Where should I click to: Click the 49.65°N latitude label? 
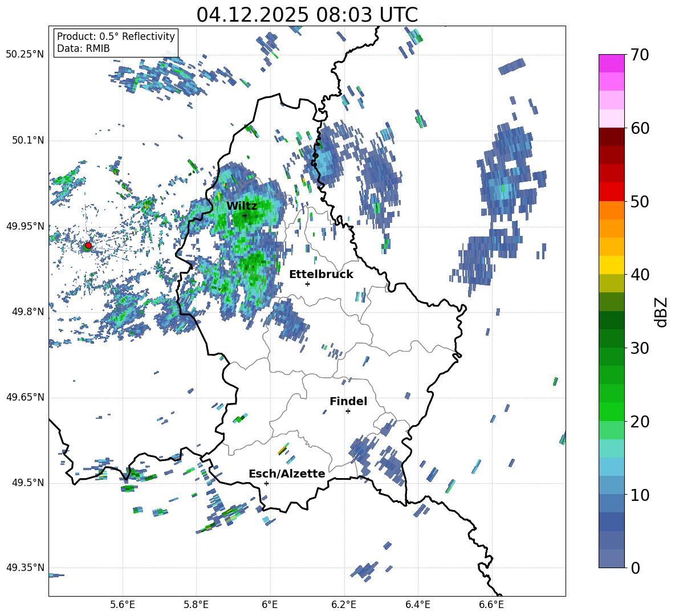25,397
